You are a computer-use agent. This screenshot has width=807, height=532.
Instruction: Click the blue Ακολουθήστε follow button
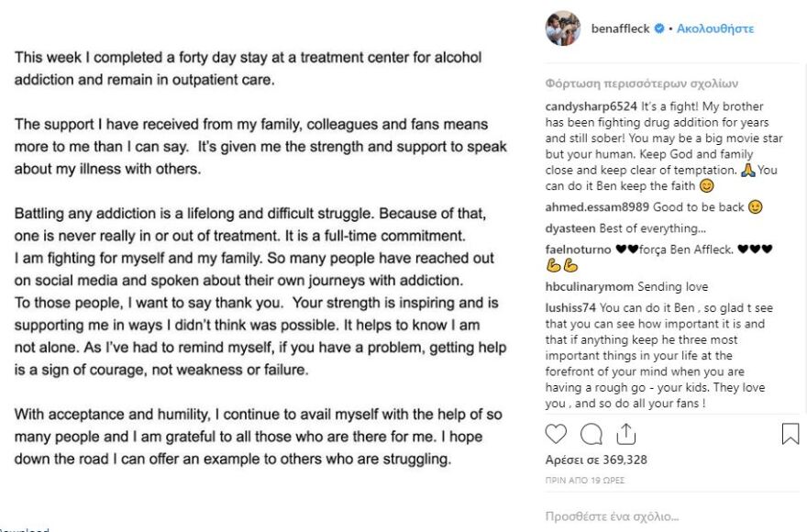715,29
